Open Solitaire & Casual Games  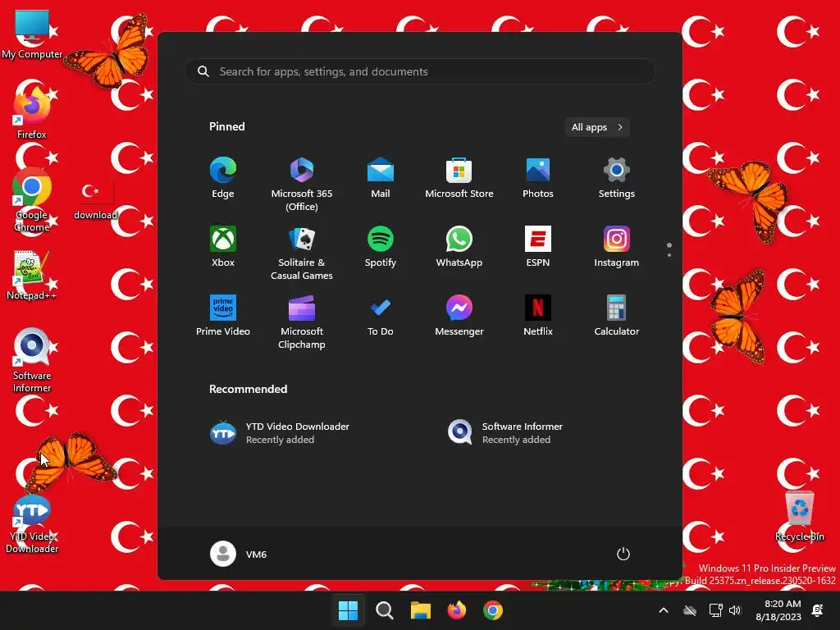302,253
